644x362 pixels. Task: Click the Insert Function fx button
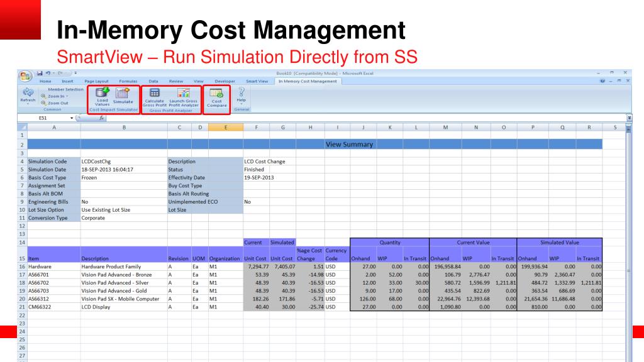[102, 118]
